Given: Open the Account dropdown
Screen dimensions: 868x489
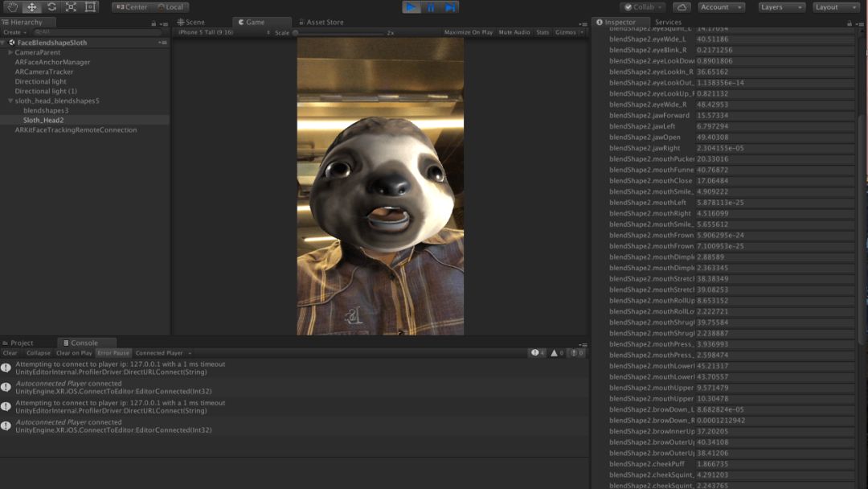Looking at the screenshot, I should coord(721,7).
